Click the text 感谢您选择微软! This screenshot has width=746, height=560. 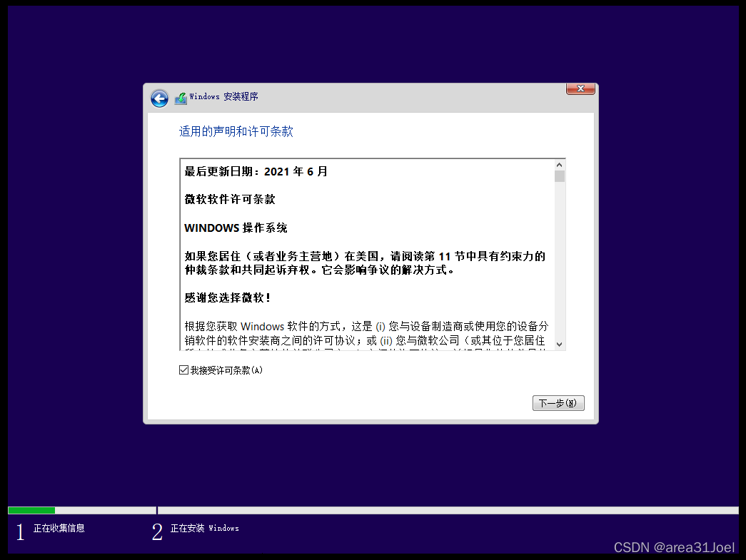tap(228, 297)
